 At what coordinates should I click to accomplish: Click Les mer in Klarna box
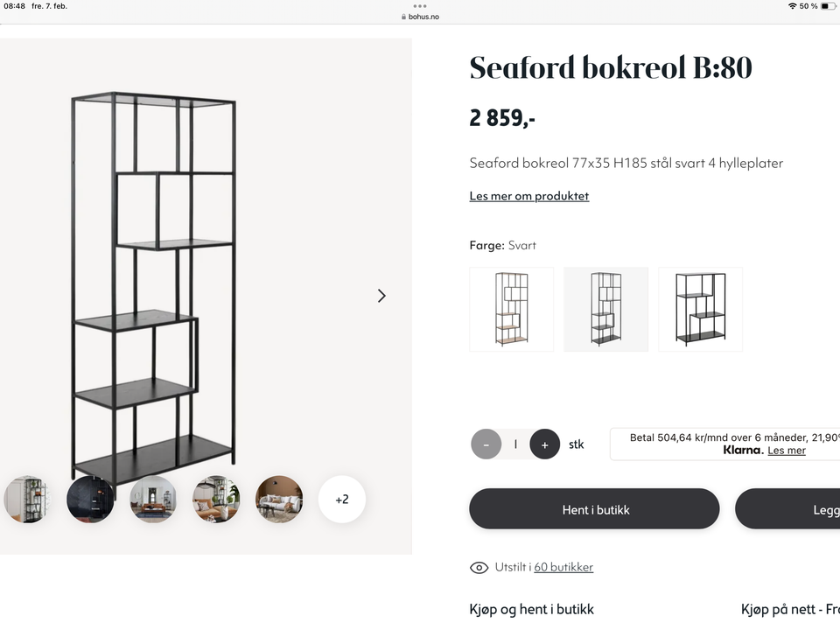pos(786,451)
